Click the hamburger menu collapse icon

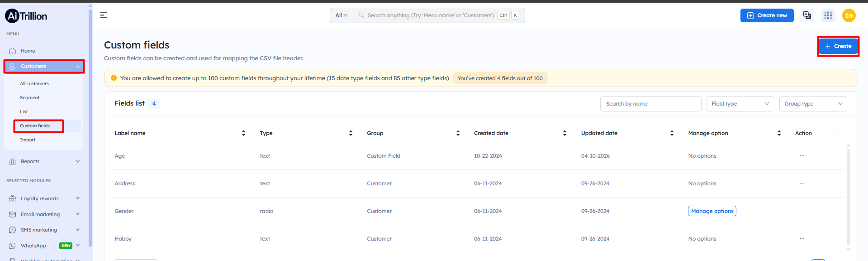(x=104, y=15)
